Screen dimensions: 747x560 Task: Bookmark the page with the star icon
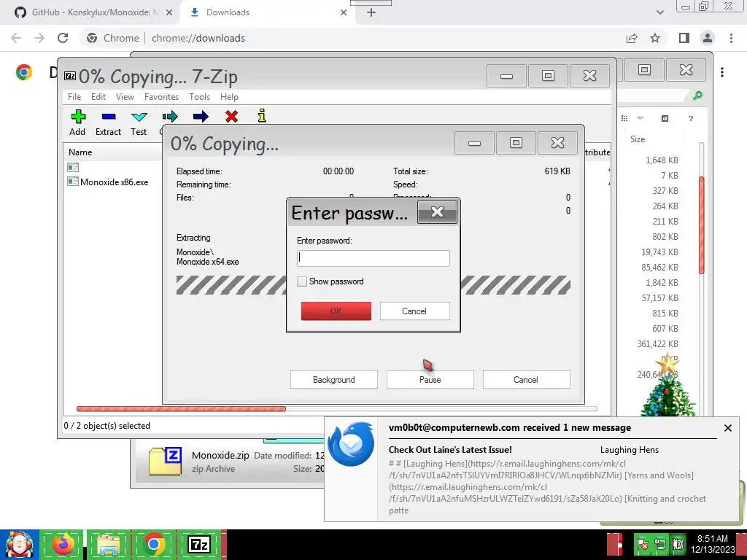coord(656,38)
